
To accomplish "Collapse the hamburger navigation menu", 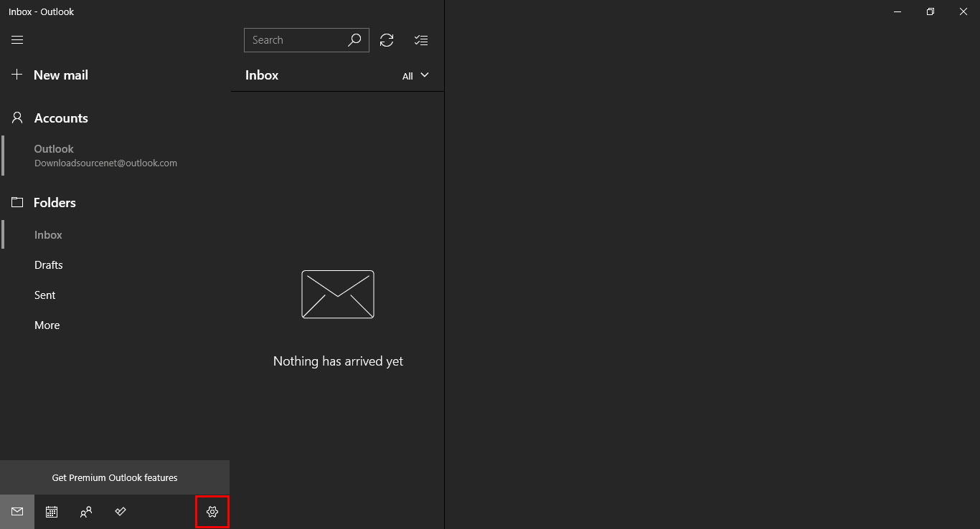I will coord(17,40).
